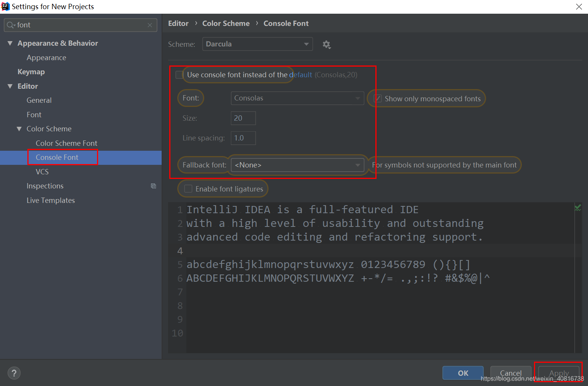Follow the blue default link
The width and height of the screenshot is (588, 386).
coord(300,75)
